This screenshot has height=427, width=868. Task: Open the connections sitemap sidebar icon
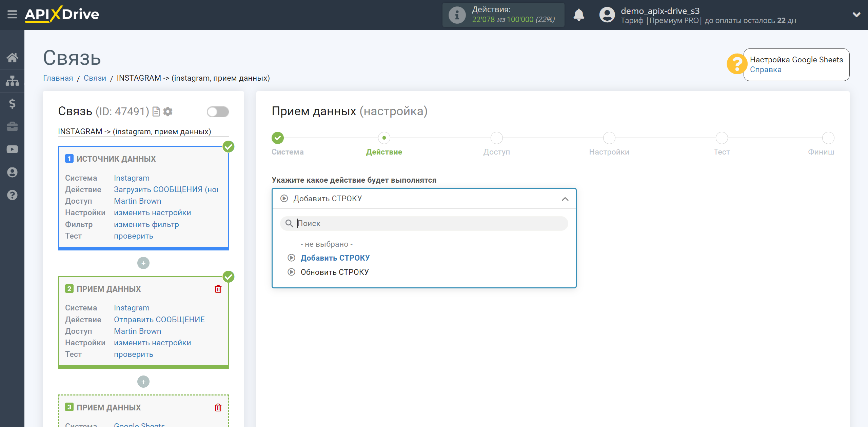click(12, 81)
